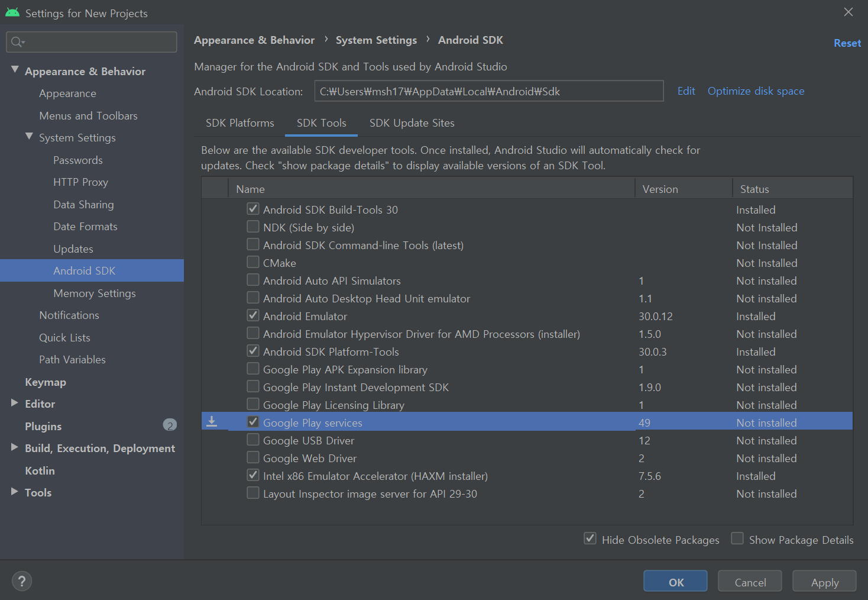Close the Settings dialog with X
The width and height of the screenshot is (868, 600).
coord(848,12)
